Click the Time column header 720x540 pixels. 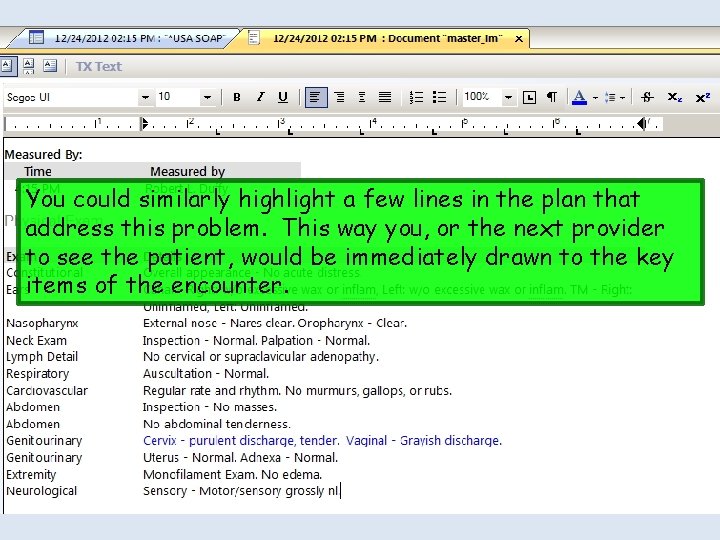coord(38,171)
